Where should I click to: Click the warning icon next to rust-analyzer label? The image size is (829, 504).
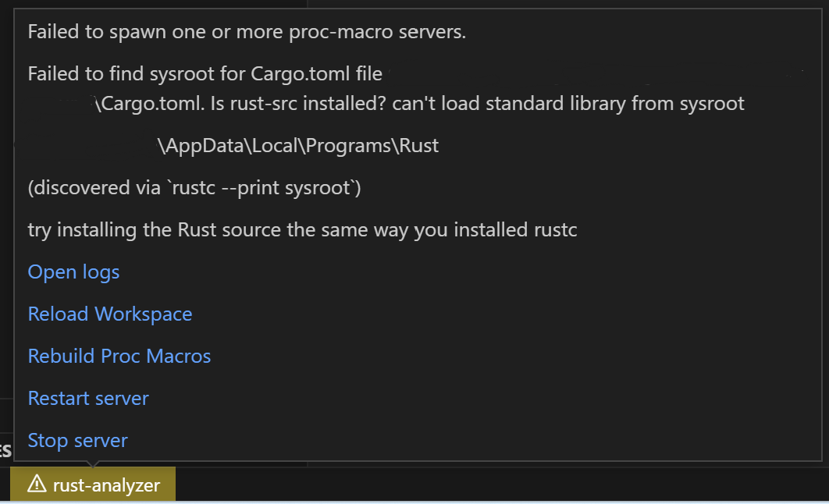(38, 484)
